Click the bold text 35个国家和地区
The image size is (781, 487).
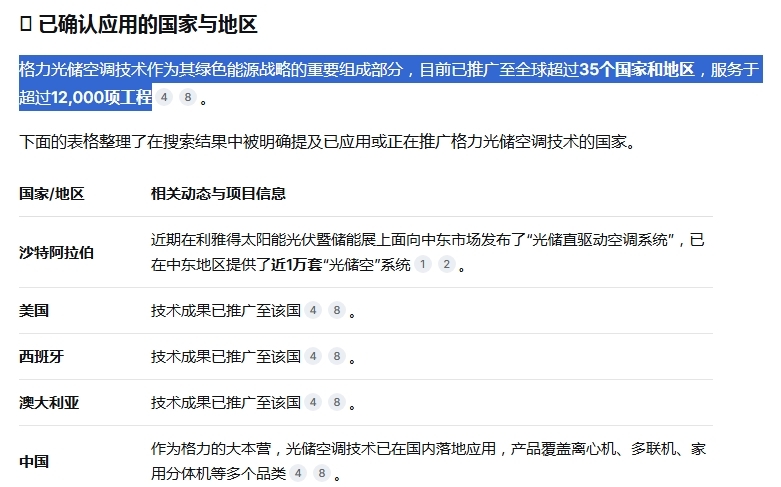637,69
